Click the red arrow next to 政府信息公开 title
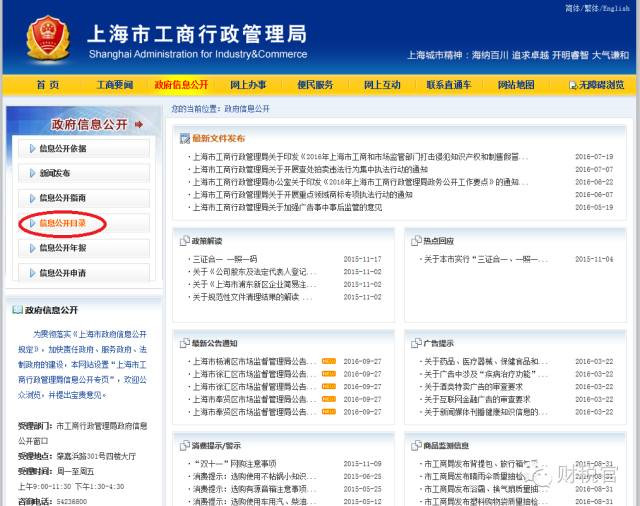Image resolution: width=640 pixels, height=506 pixels. click(139, 124)
